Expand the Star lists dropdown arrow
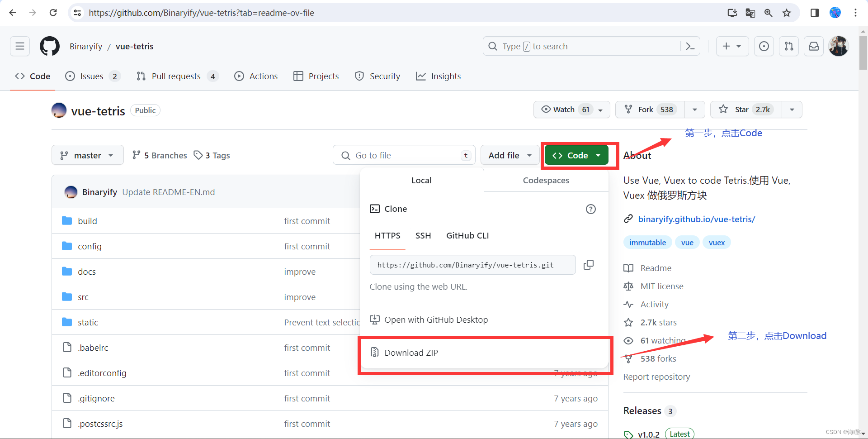This screenshot has height=439, width=868. point(792,110)
